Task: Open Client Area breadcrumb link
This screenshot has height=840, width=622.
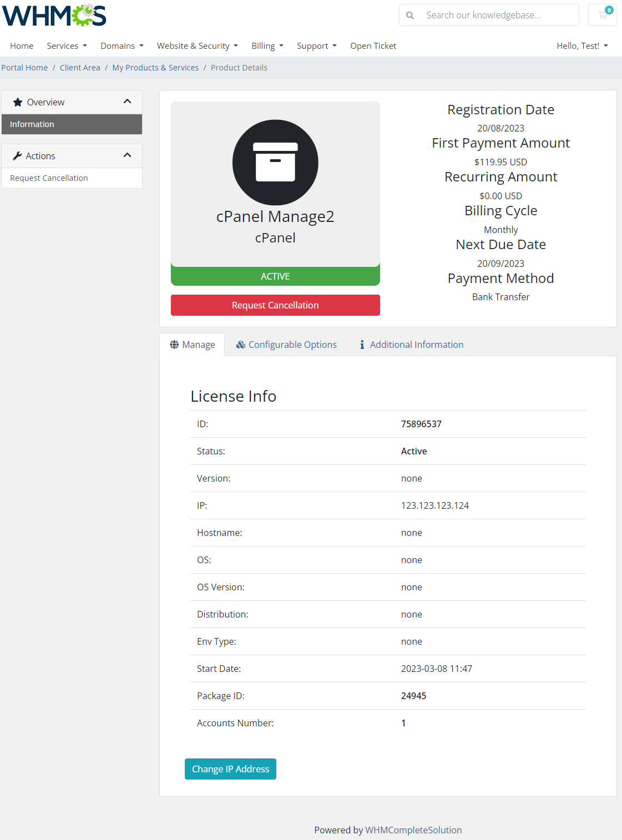Action: (x=80, y=68)
